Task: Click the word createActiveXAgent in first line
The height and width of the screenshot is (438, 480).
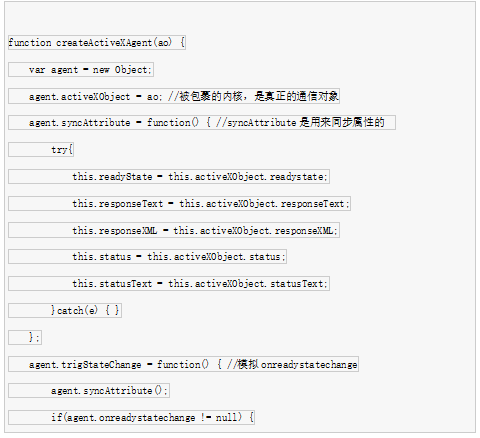Action: point(104,43)
